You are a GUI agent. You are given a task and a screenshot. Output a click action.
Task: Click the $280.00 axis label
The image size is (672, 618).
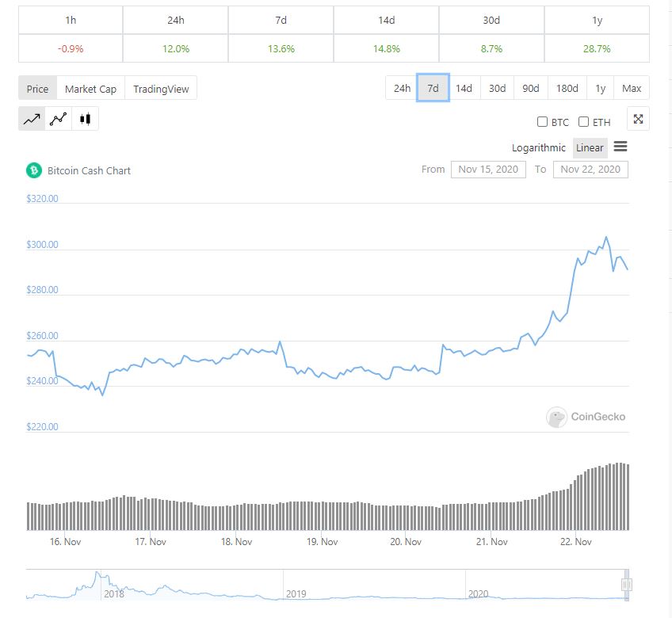coord(42,290)
